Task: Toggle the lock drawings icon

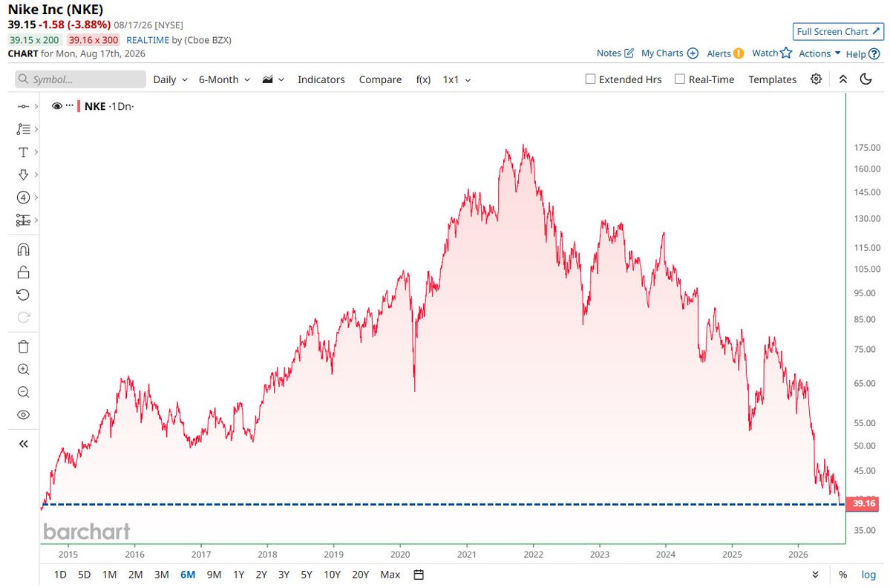Action: 23,272
